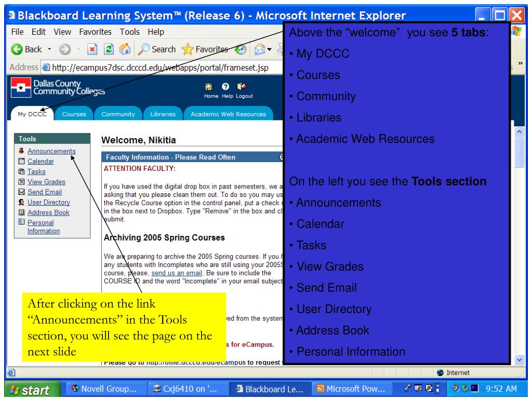Switch to Cxj6410 taskbar window

point(187,389)
